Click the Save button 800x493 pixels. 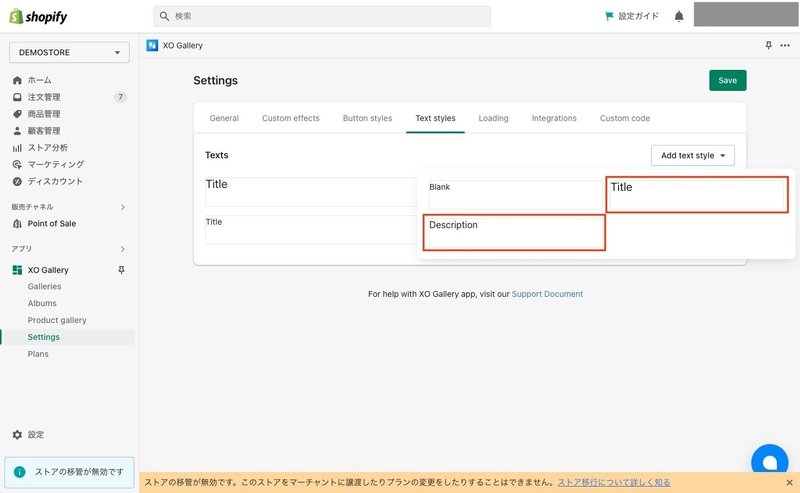(x=728, y=81)
